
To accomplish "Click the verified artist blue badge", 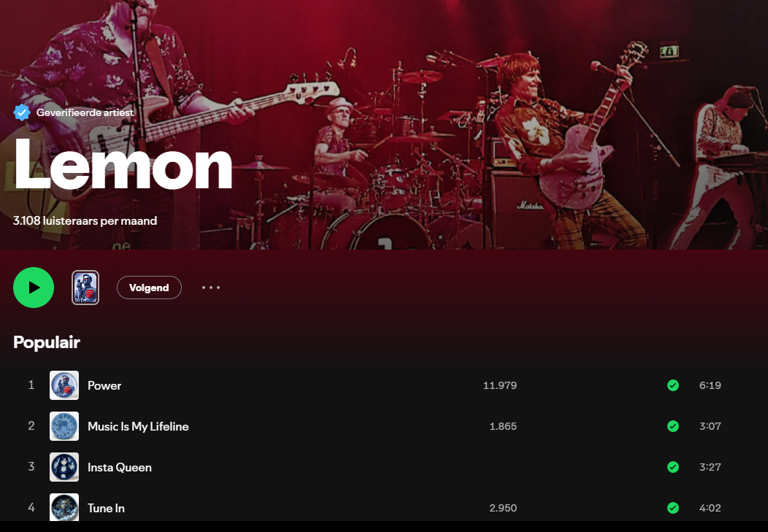I will [22, 112].
